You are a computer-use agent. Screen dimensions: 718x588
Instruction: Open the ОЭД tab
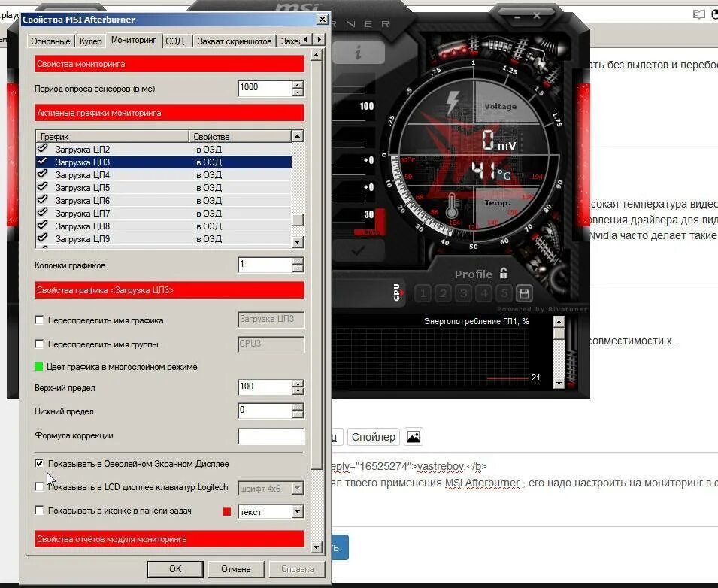pyautogui.click(x=175, y=41)
